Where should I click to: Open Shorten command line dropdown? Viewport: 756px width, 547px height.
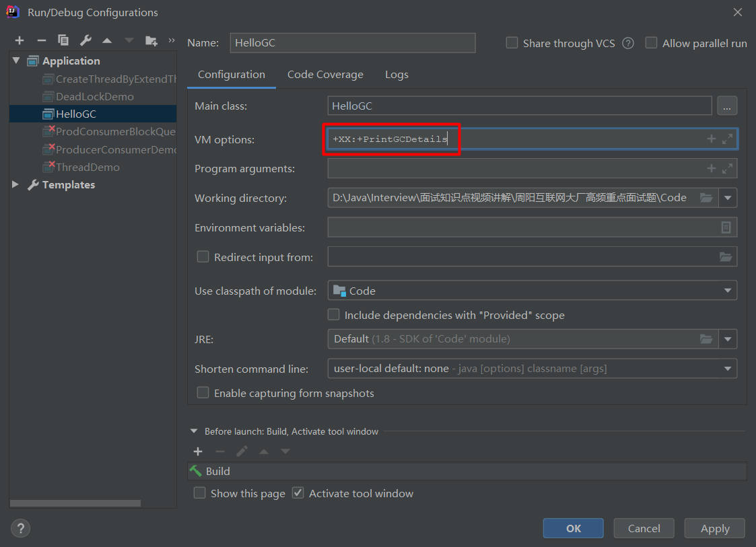728,369
